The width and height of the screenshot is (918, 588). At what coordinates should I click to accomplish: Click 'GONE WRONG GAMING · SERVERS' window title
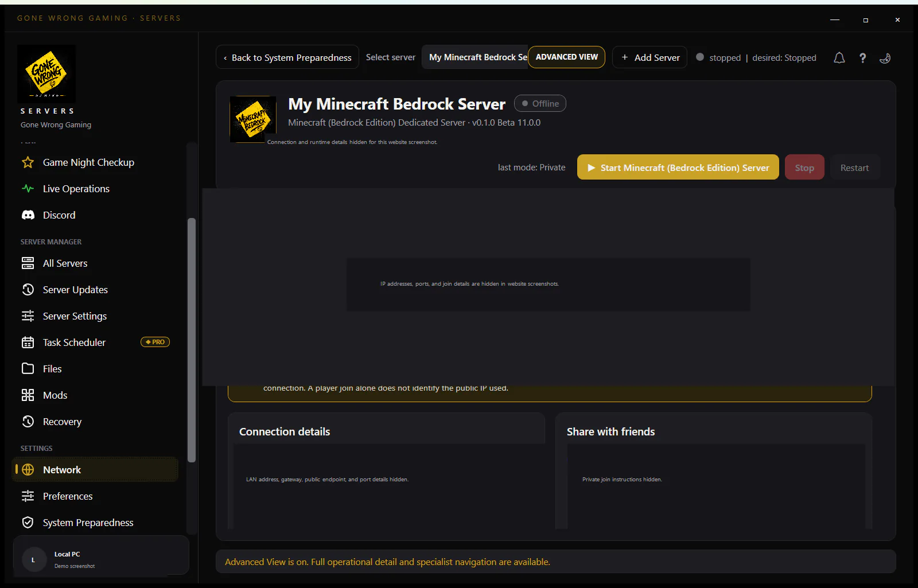click(99, 18)
